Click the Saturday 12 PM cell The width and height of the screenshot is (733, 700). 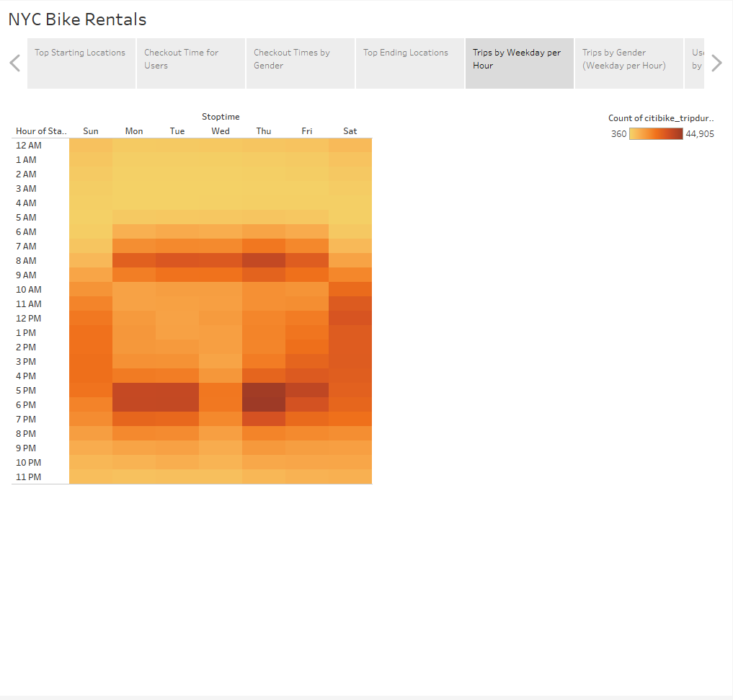point(350,318)
